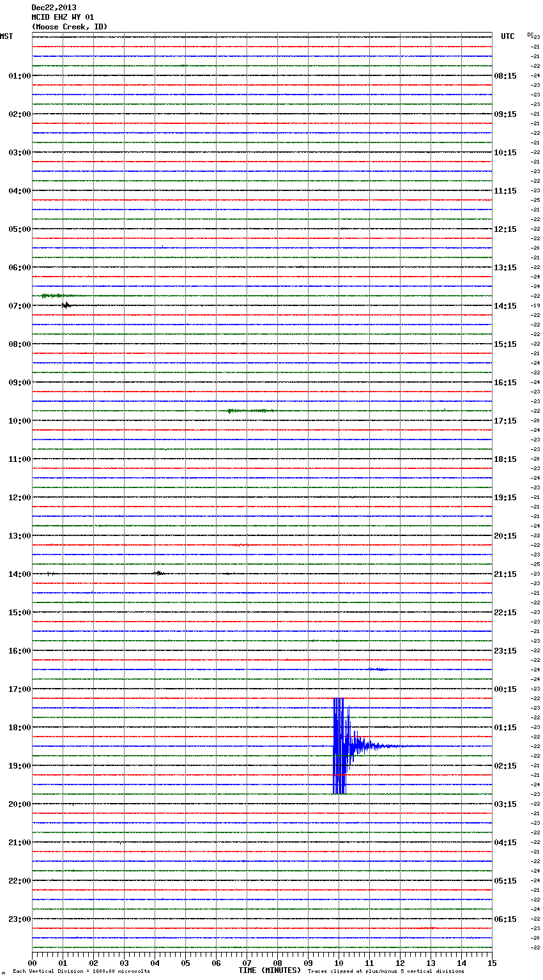The image size is (543, 980).
Task: Select the "01:00" MST time label
Action: tap(19, 76)
